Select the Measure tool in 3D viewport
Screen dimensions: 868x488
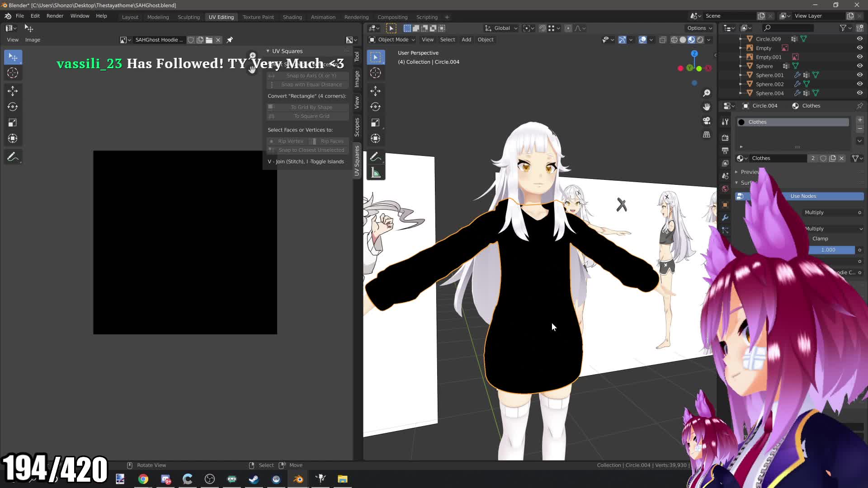click(x=375, y=173)
